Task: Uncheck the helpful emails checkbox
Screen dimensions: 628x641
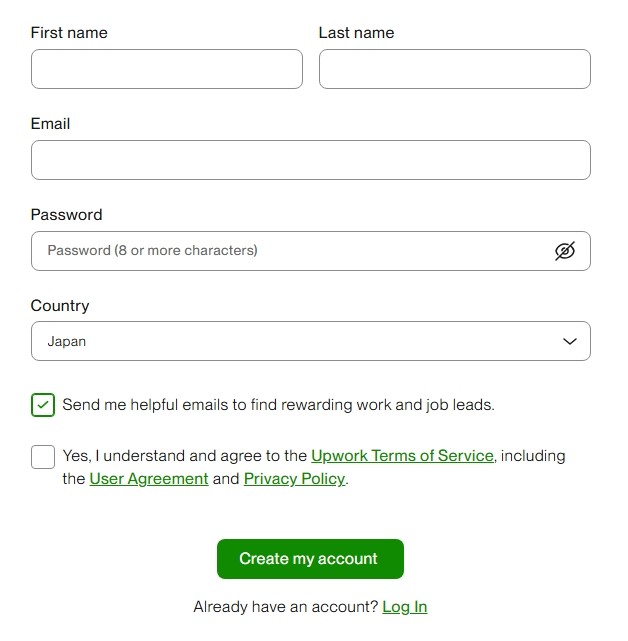Action: click(x=43, y=405)
